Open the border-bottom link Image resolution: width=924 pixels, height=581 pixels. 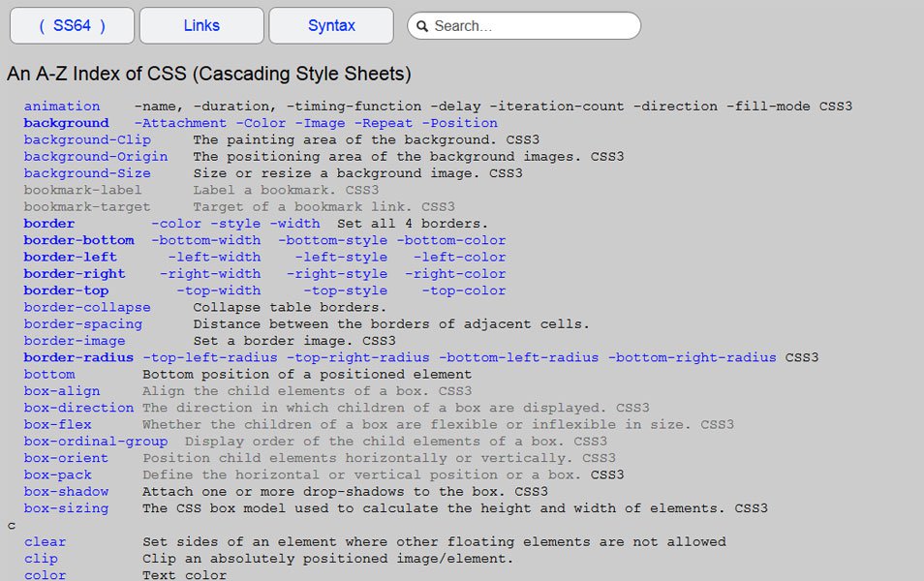pos(78,240)
